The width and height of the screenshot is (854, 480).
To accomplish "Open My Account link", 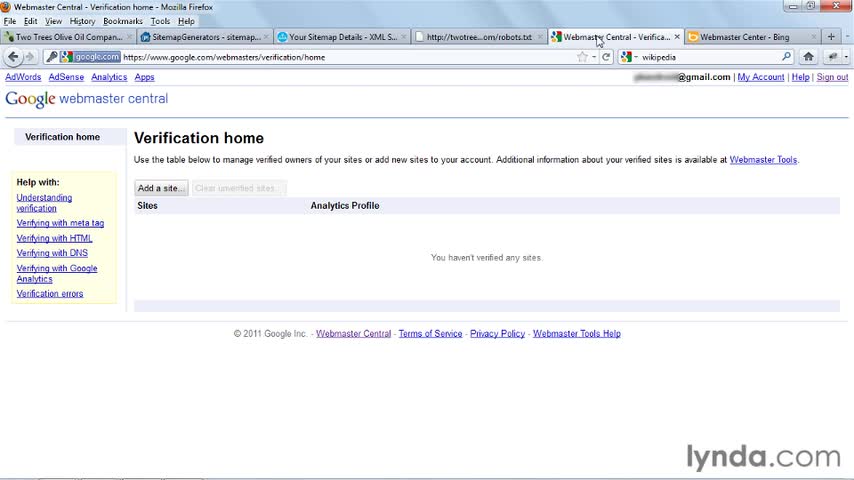I will tap(761, 77).
